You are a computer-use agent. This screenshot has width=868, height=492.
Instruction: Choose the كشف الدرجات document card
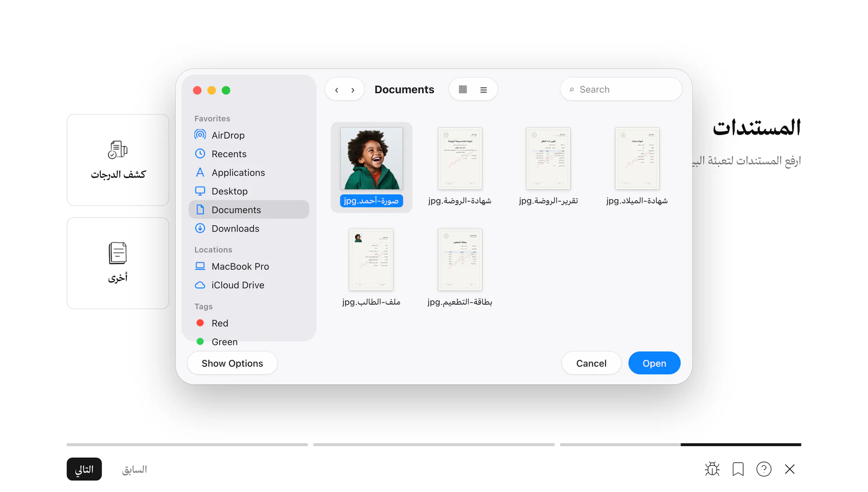point(118,160)
